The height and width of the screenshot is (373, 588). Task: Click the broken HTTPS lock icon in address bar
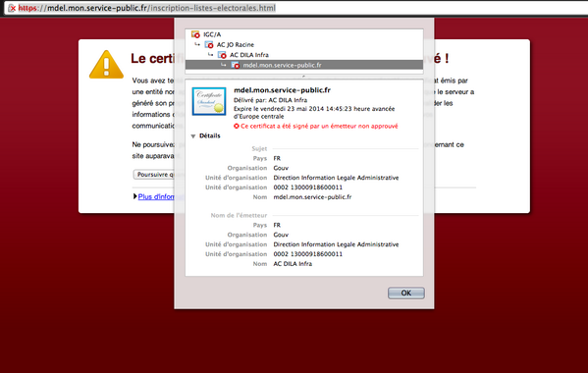click(x=12, y=8)
